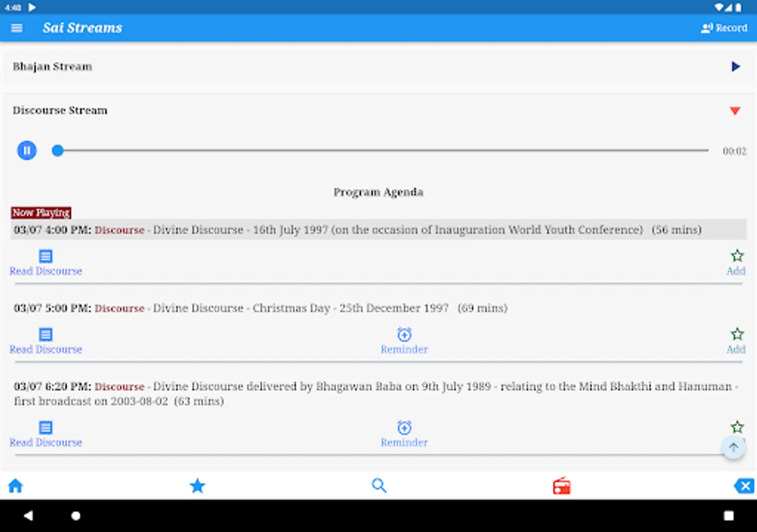Tap the Now Playing badge
This screenshot has height=532, width=757.
click(41, 213)
